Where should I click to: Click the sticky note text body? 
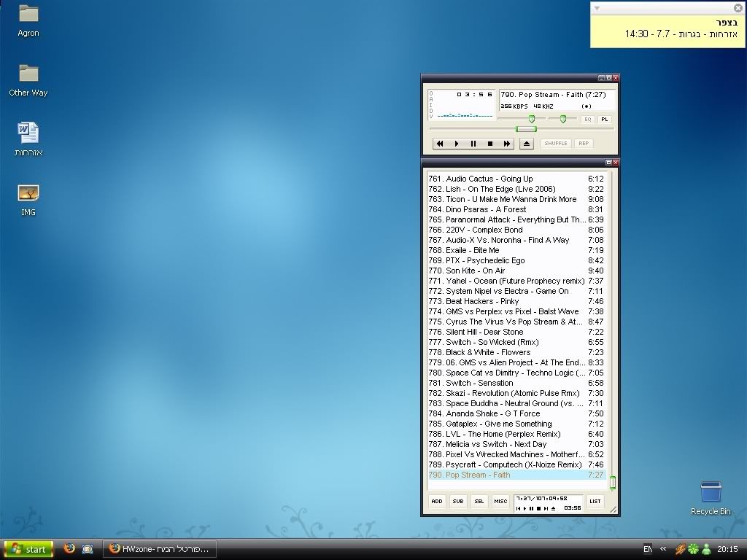(x=667, y=31)
